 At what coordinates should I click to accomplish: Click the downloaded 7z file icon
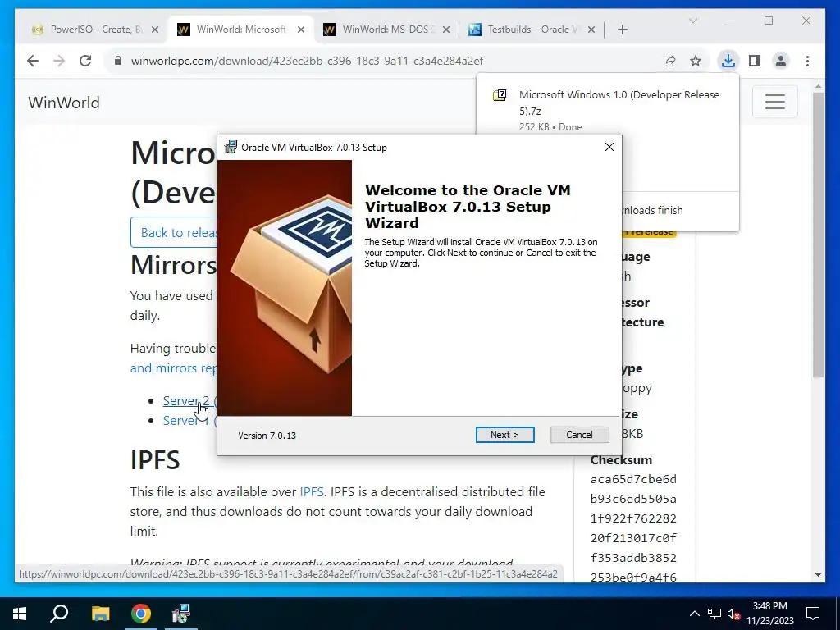click(x=500, y=95)
